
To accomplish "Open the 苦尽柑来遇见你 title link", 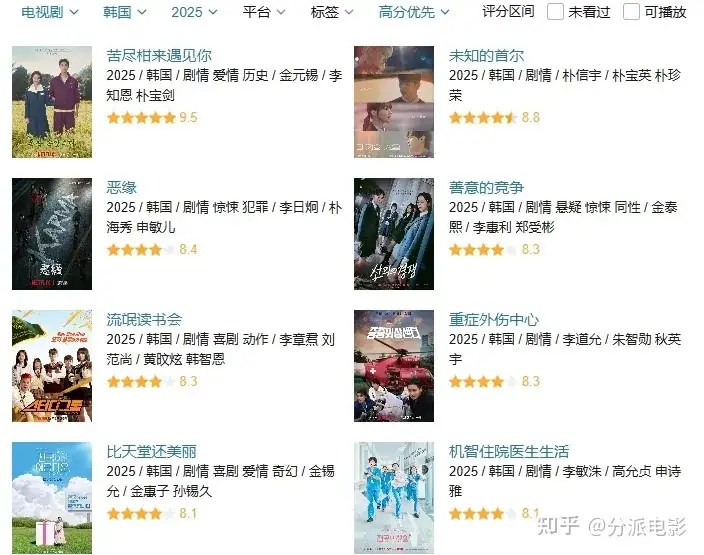I will (159, 56).
